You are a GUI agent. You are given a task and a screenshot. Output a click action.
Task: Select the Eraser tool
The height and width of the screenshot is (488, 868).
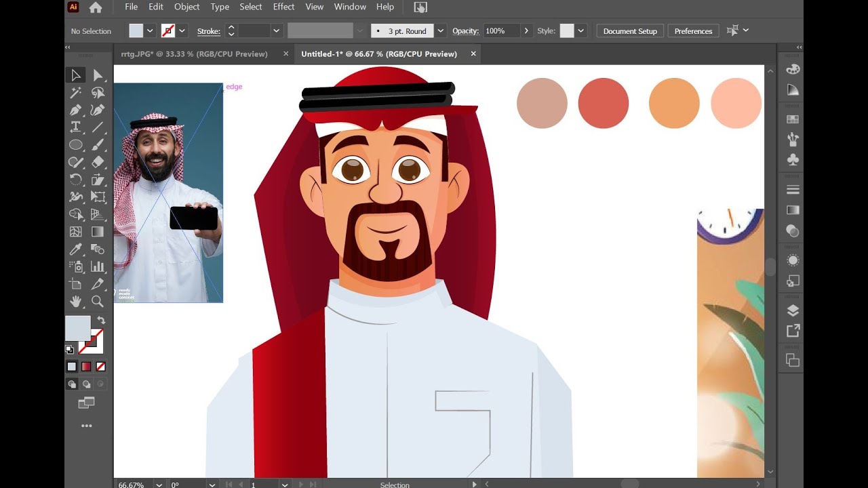(x=98, y=162)
